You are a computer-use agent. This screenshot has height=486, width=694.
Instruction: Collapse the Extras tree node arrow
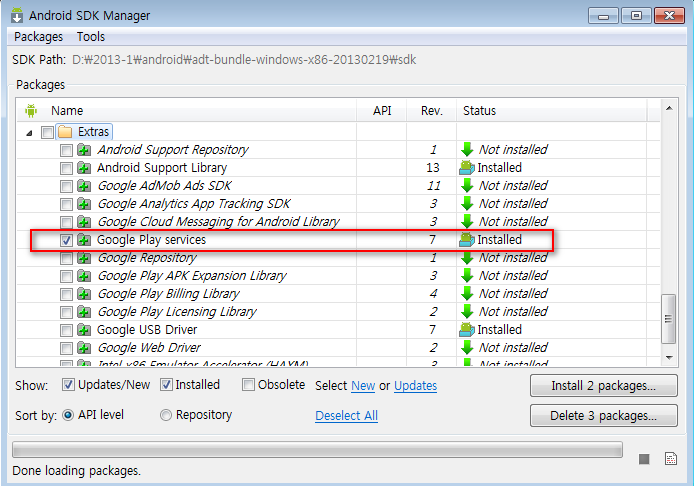29,133
